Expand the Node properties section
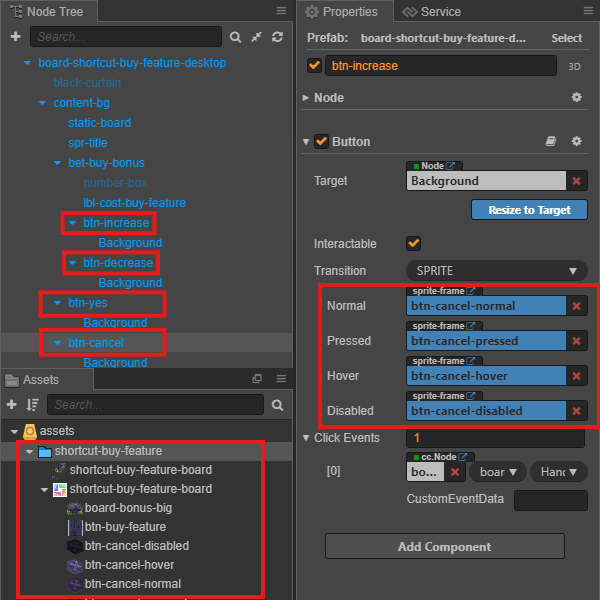Screen dimensions: 600x600 pyautogui.click(x=305, y=98)
